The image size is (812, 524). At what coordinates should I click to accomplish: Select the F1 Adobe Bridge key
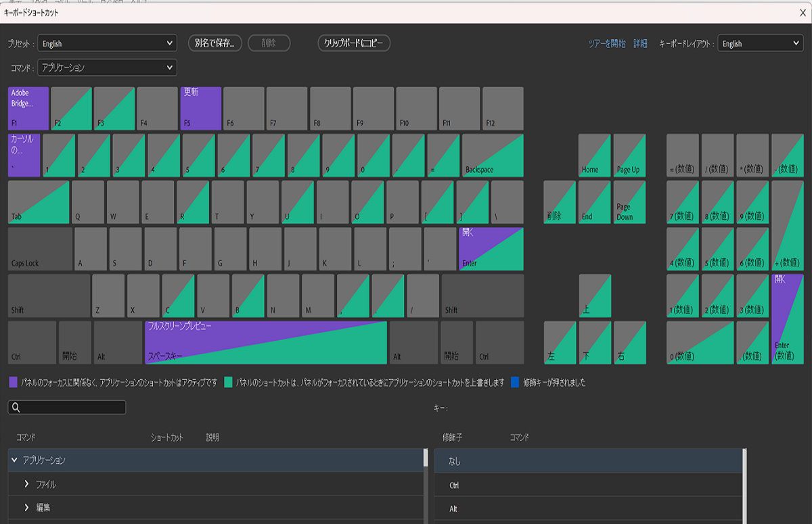tap(28, 108)
